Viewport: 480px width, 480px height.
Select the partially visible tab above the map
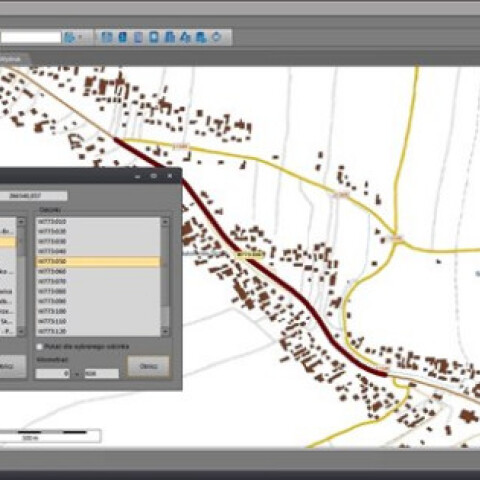(15, 59)
